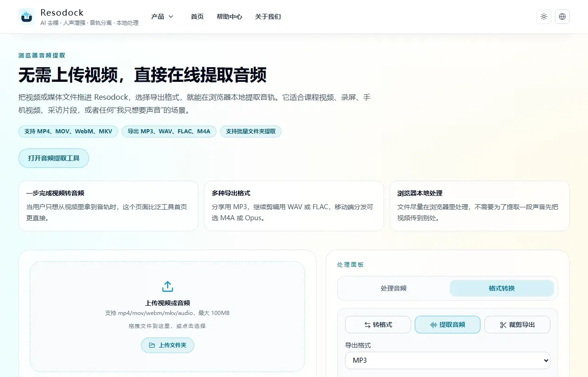Click the waveform icon on 提取音频

[x=433, y=325]
